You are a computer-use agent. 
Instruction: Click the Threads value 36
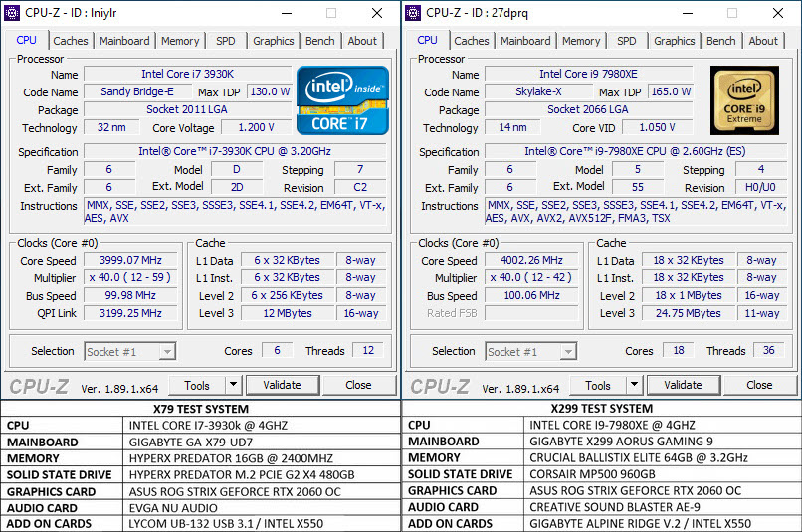[x=769, y=350]
